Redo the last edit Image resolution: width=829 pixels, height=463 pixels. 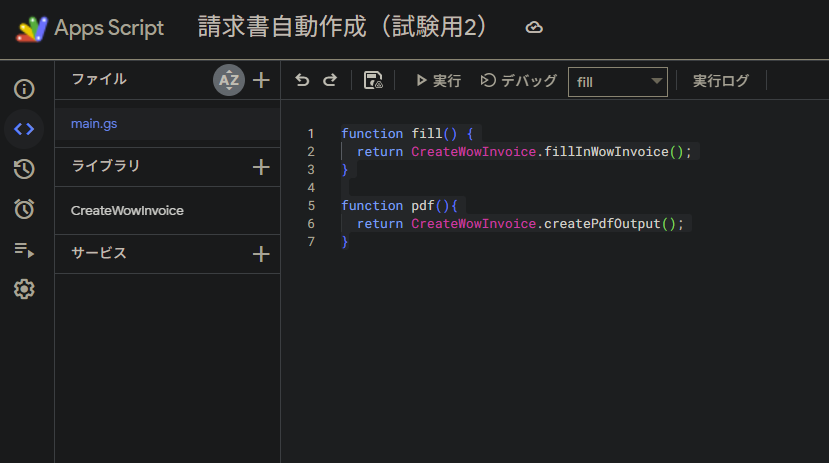point(330,80)
